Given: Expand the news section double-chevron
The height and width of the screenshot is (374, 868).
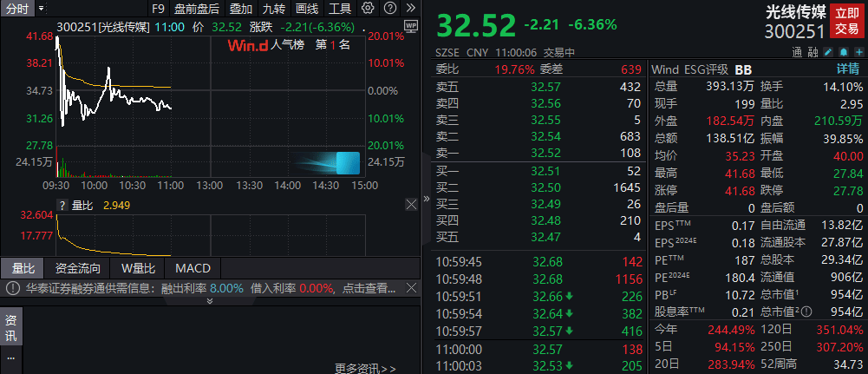Looking at the screenshot, I should tap(210, 301).
